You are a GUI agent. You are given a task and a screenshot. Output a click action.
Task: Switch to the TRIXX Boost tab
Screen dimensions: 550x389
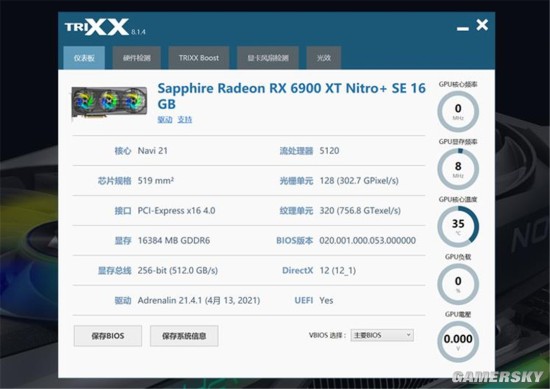(x=199, y=58)
